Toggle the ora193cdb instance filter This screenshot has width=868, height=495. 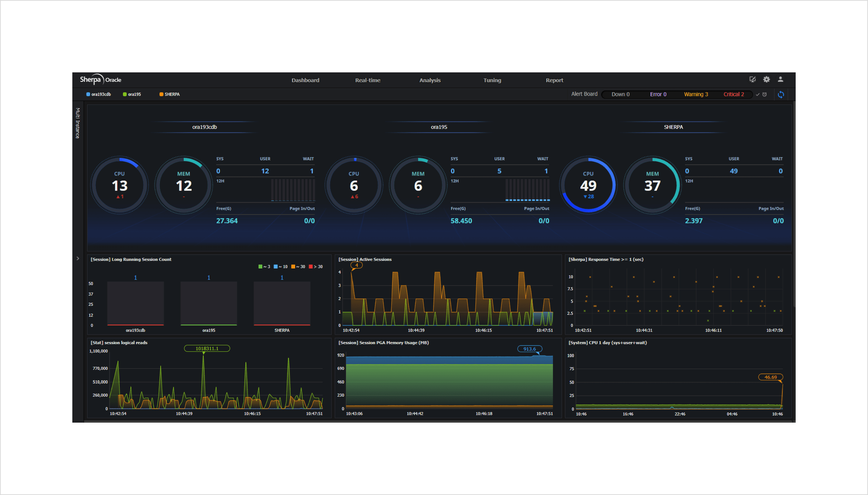coord(98,94)
